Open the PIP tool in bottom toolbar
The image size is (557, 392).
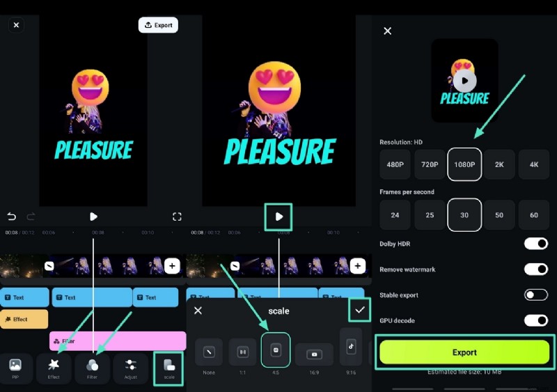15,367
